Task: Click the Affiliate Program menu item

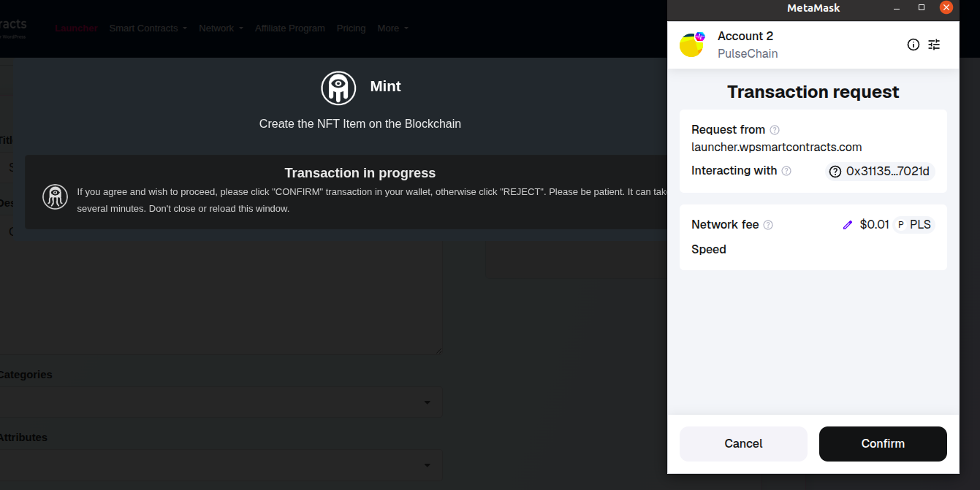Action: pyautogui.click(x=289, y=28)
